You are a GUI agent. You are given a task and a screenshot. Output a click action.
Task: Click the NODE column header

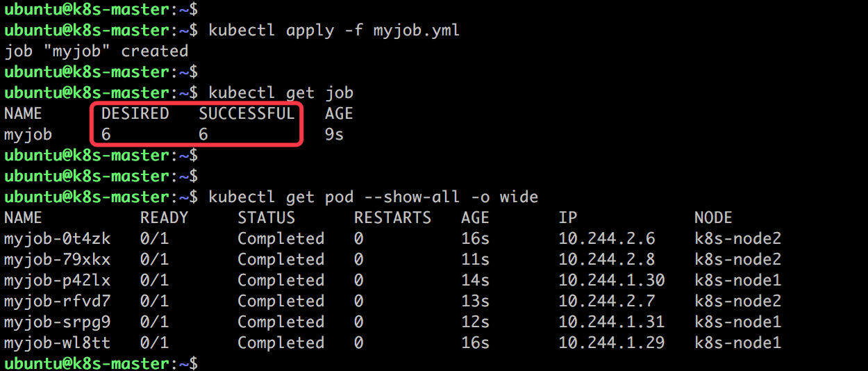(x=713, y=217)
